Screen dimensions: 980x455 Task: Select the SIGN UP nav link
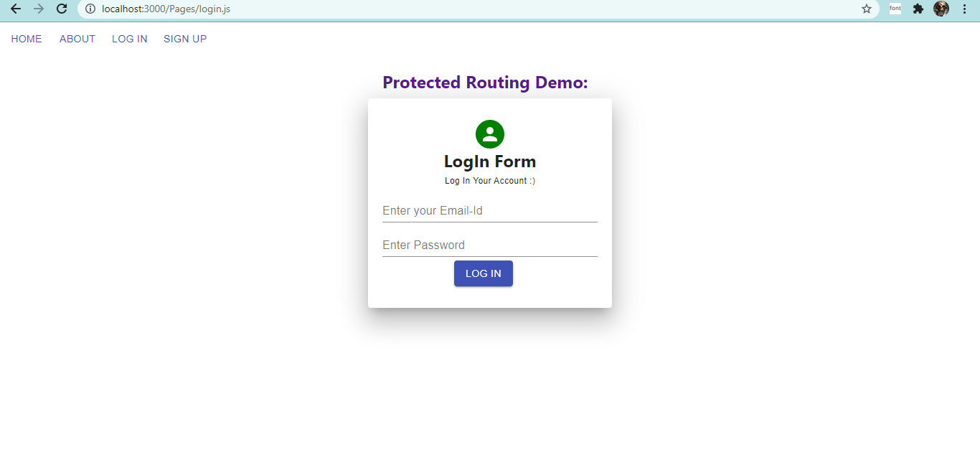click(184, 39)
